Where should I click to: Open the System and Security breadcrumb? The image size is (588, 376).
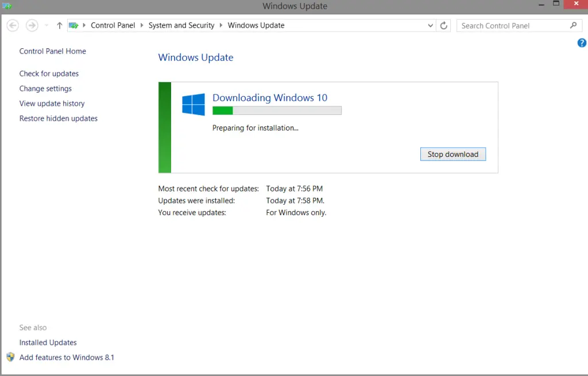(181, 25)
